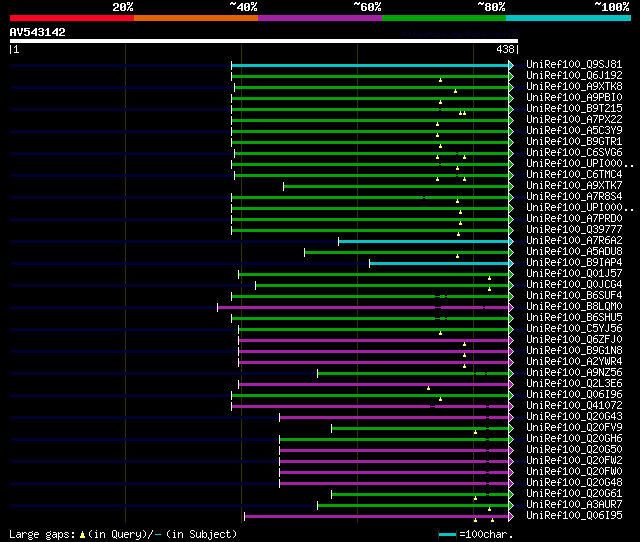Select the UniRef100_A7R8S4 label
The image size is (640, 542).
coord(574,197)
